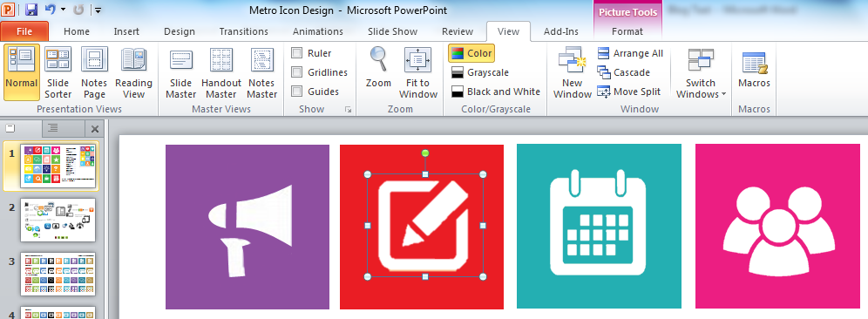Click the PowerPoint application icon

(x=9, y=10)
